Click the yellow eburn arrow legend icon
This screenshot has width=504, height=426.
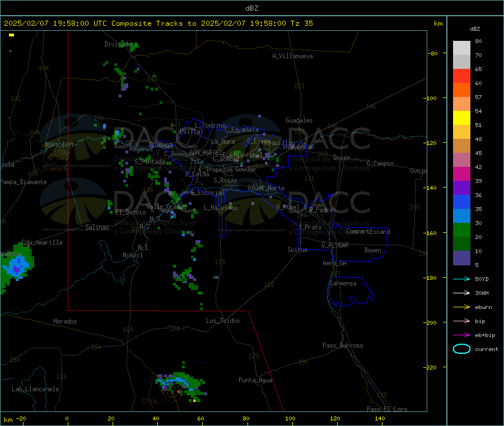coord(461,307)
